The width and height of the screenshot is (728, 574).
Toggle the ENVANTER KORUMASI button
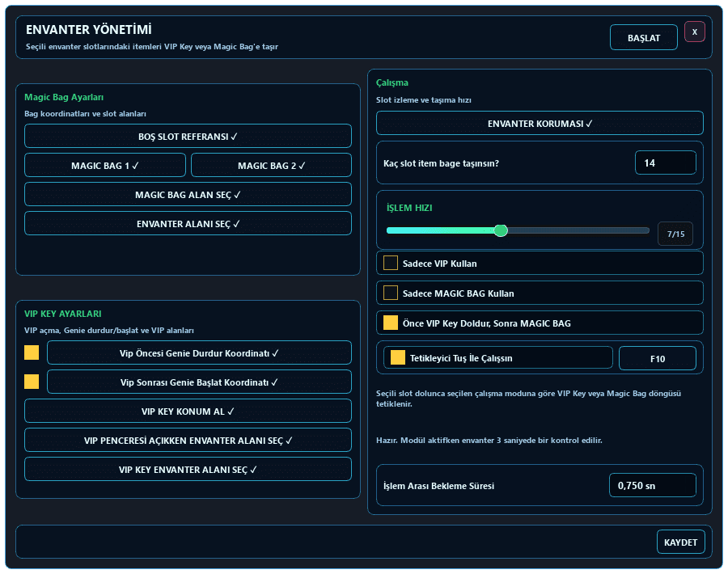click(x=540, y=124)
